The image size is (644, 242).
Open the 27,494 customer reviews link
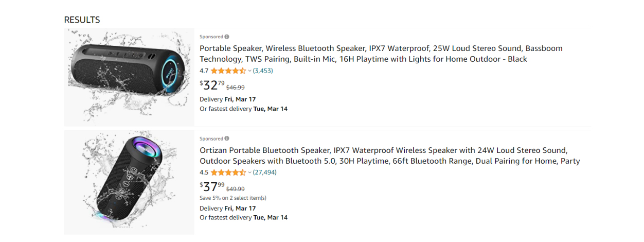(264, 173)
